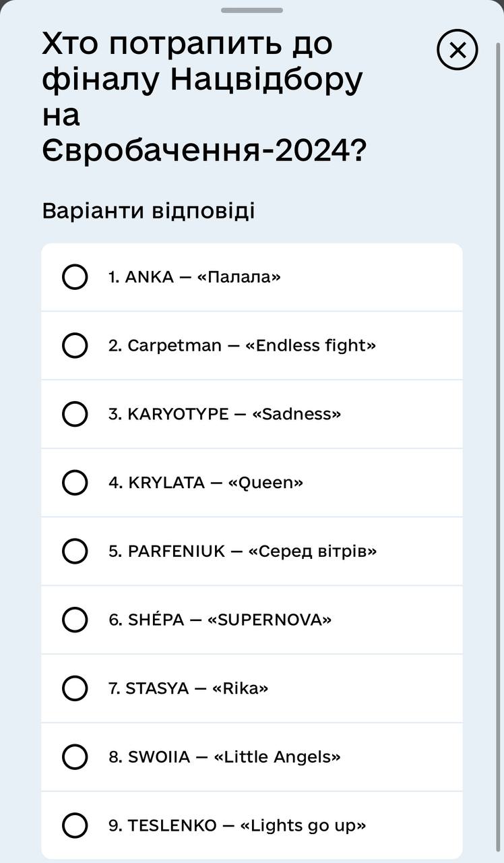
Task: Click the answer row for TESLENKO
Action: (252, 825)
